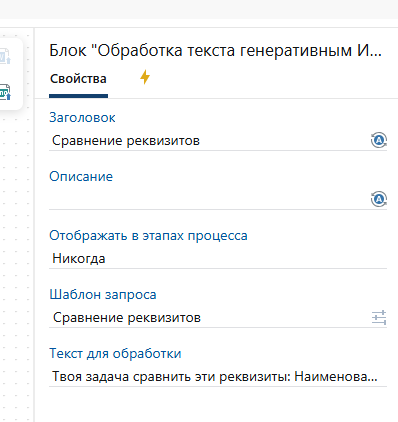398x422 pixels.
Task: Open settings sliders icon for Шаблон запроса
Action: [x=379, y=317]
